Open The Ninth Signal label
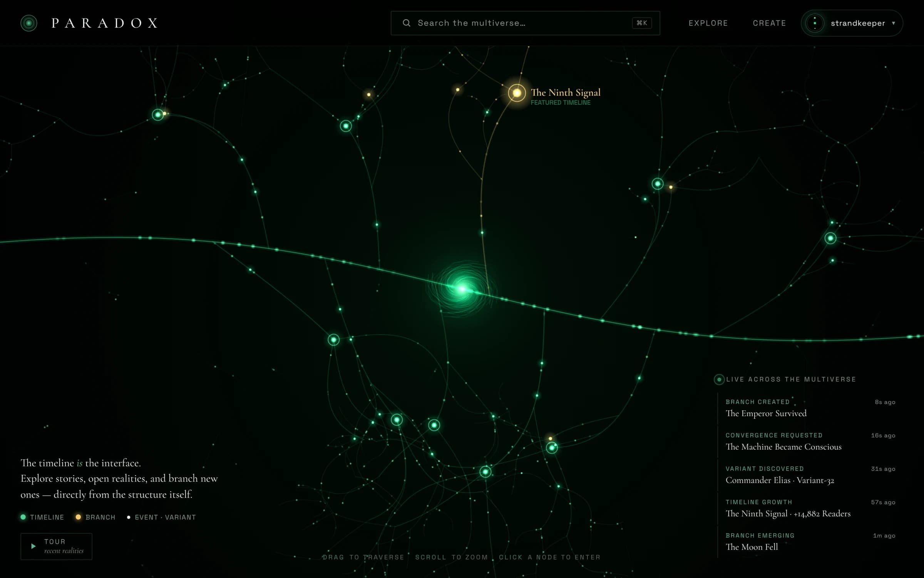The image size is (924, 578). (566, 92)
